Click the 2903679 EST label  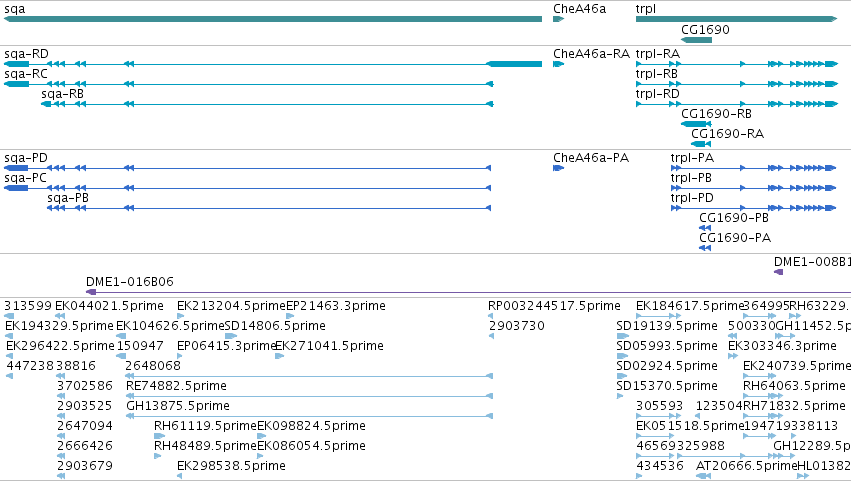click(x=85, y=466)
